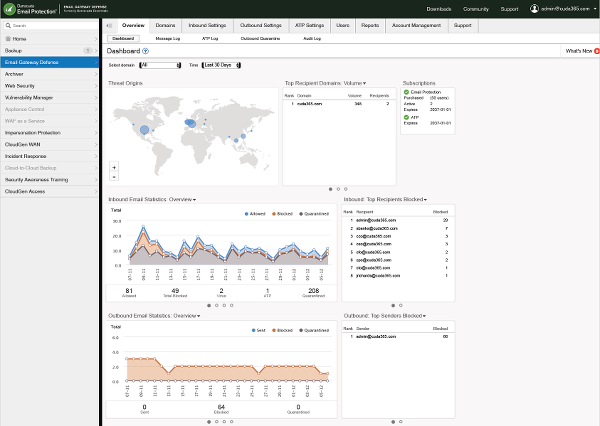
Task: Open CloudGen WAN in sidebar
Action: (x=49, y=145)
